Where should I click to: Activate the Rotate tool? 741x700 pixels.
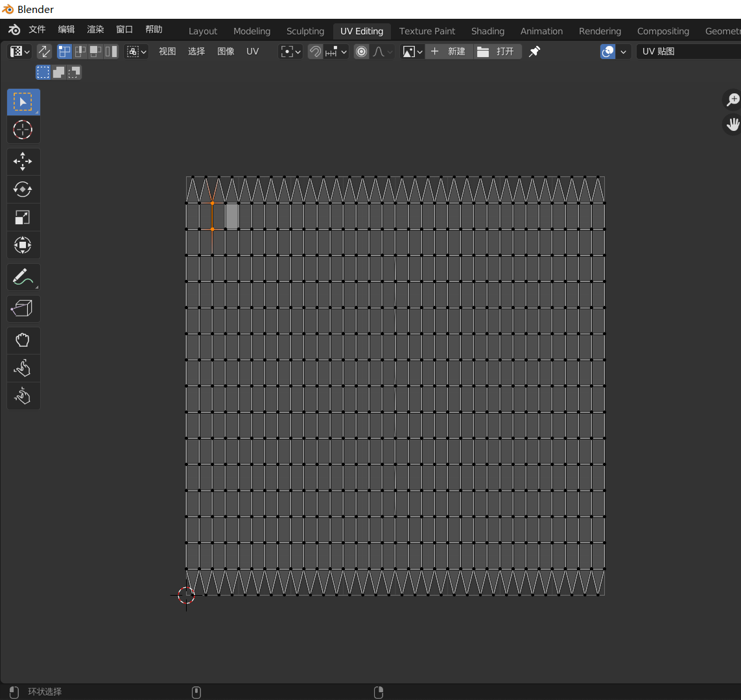click(x=23, y=189)
